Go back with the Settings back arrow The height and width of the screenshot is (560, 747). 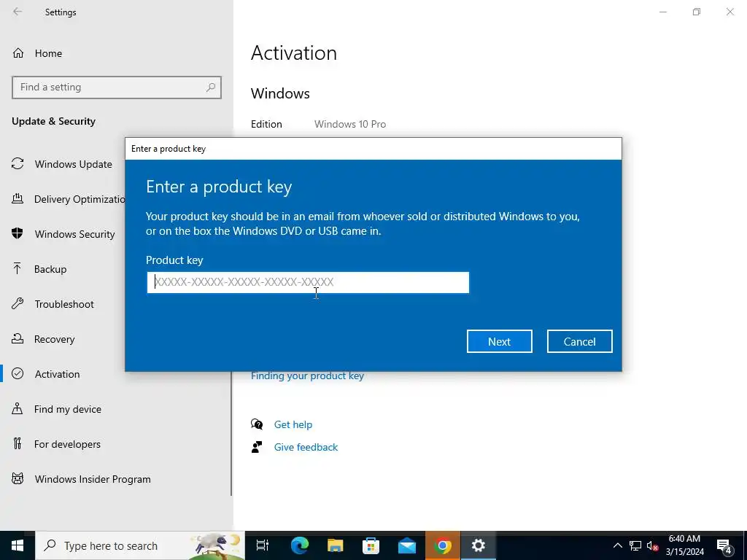[x=18, y=12]
